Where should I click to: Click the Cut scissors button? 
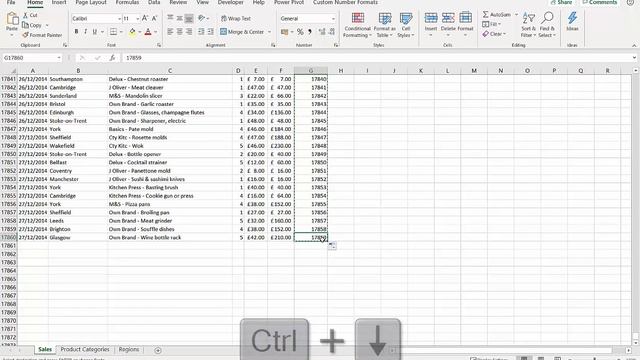[x=30, y=15]
